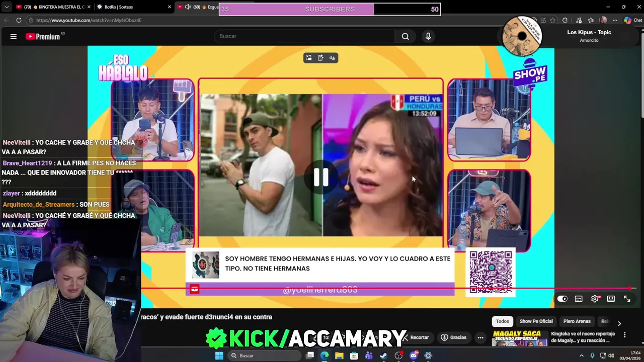Click the SUBSCRIBERS goal progress bar
The image size is (644, 362).
point(330,9)
